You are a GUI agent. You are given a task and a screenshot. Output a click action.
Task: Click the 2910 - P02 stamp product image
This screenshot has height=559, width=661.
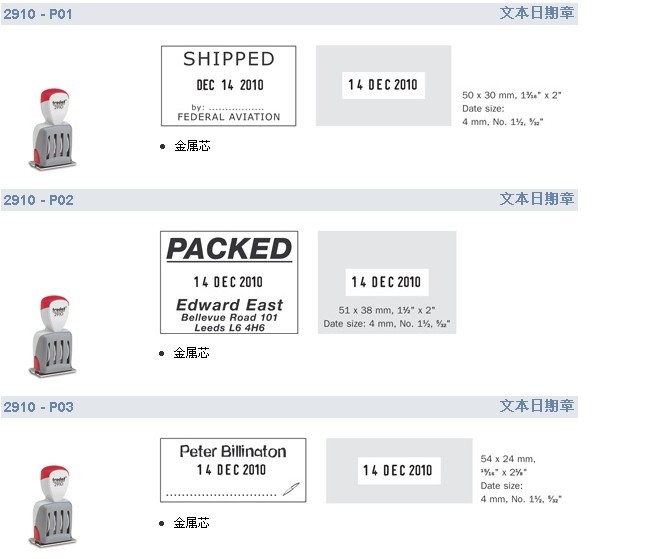(53, 336)
